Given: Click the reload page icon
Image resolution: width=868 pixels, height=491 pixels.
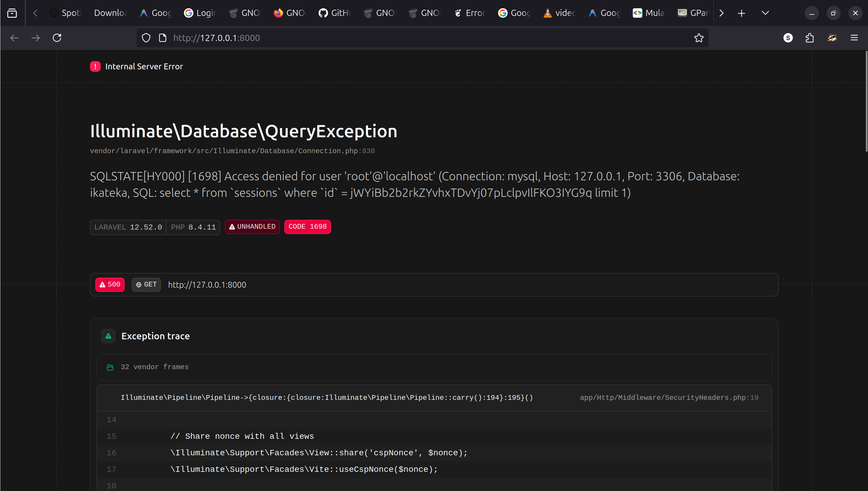Looking at the screenshot, I should click(x=57, y=38).
